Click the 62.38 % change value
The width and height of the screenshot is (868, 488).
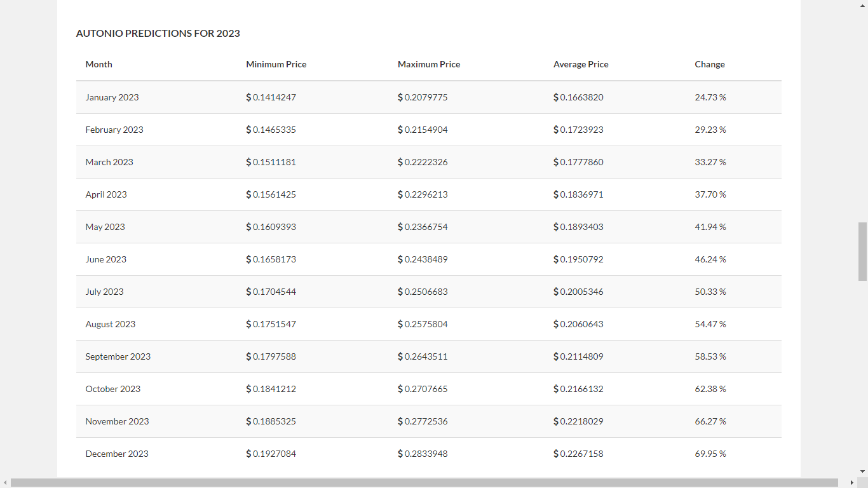pyautogui.click(x=710, y=389)
